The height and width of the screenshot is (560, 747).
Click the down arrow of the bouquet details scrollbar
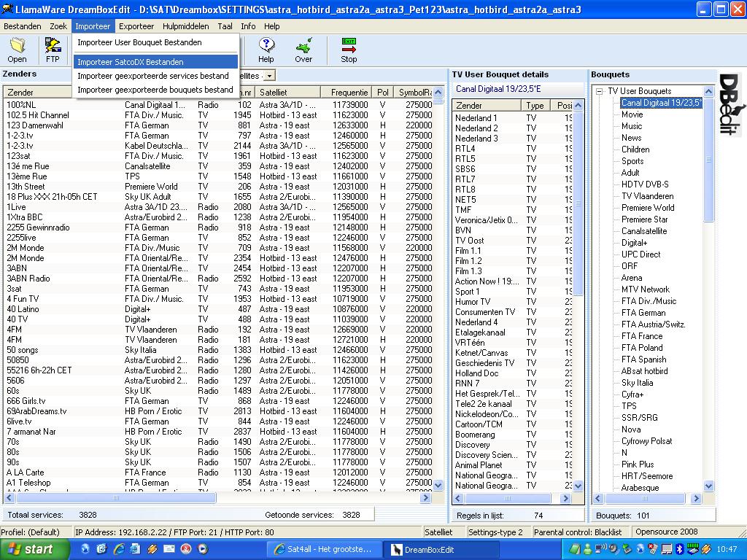click(x=578, y=486)
